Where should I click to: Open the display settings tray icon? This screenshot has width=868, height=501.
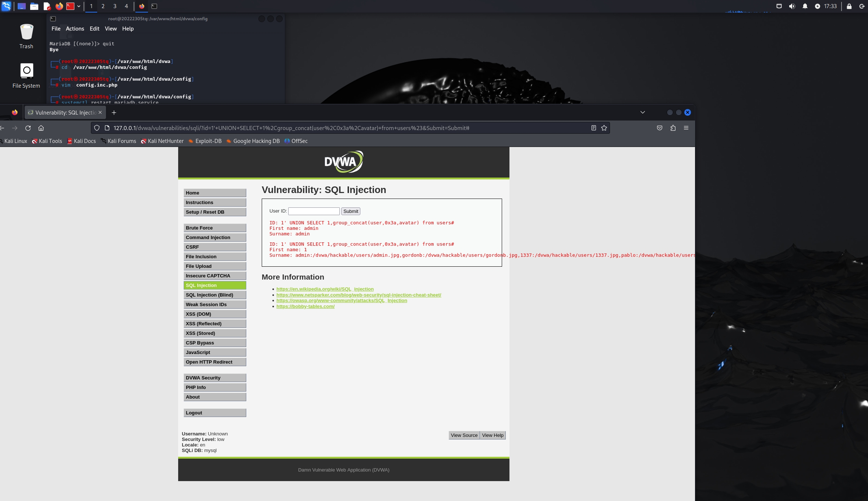779,6
